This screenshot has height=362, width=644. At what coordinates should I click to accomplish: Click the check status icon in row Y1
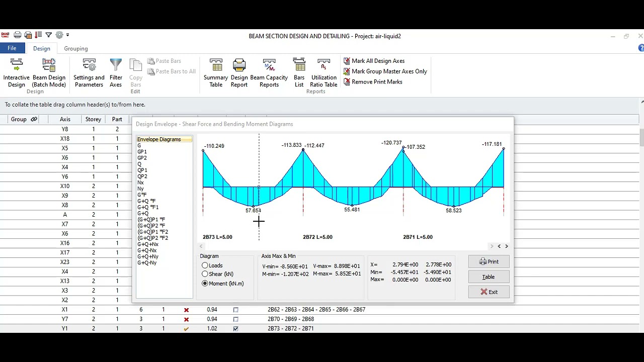pyautogui.click(x=186, y=329)
